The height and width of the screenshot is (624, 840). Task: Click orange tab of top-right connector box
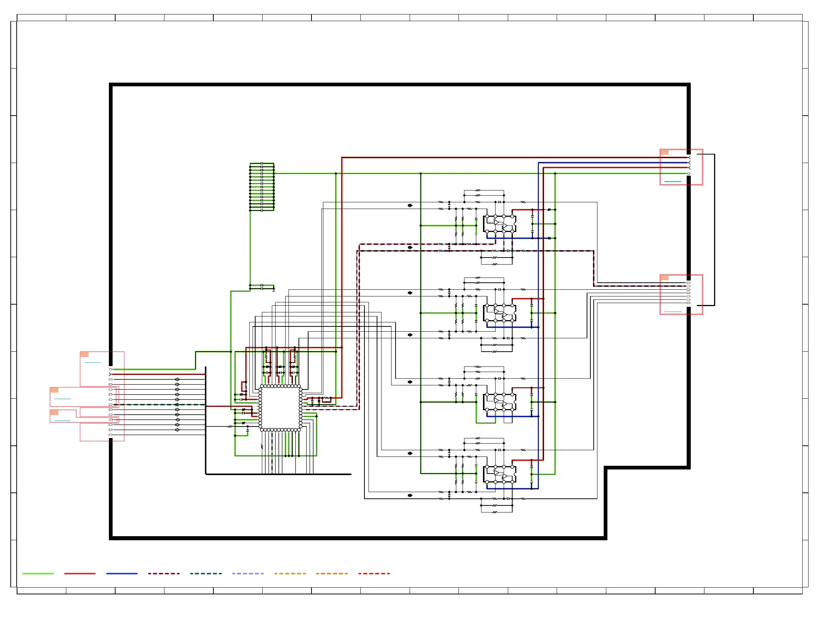(x=664, y=152)
